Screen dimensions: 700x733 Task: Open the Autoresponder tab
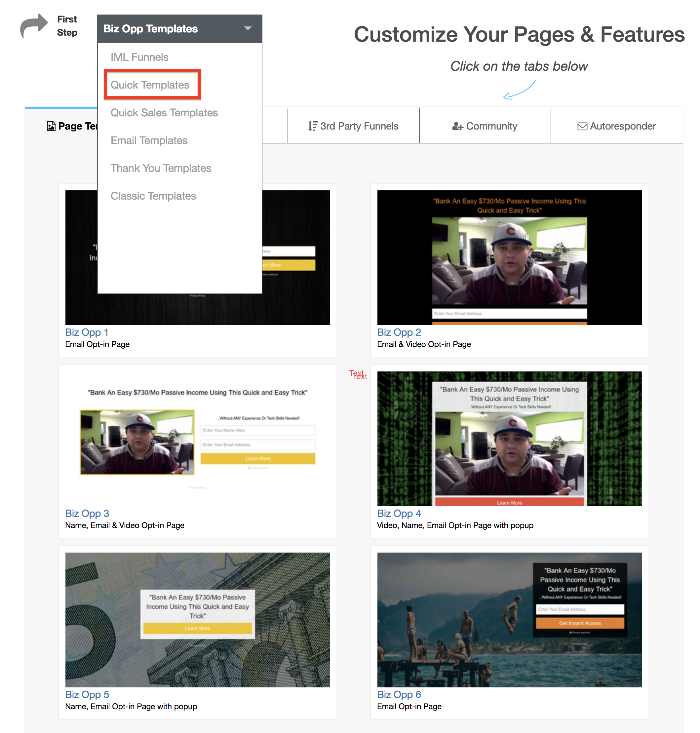pyautogui.click(x=616, y=126)
